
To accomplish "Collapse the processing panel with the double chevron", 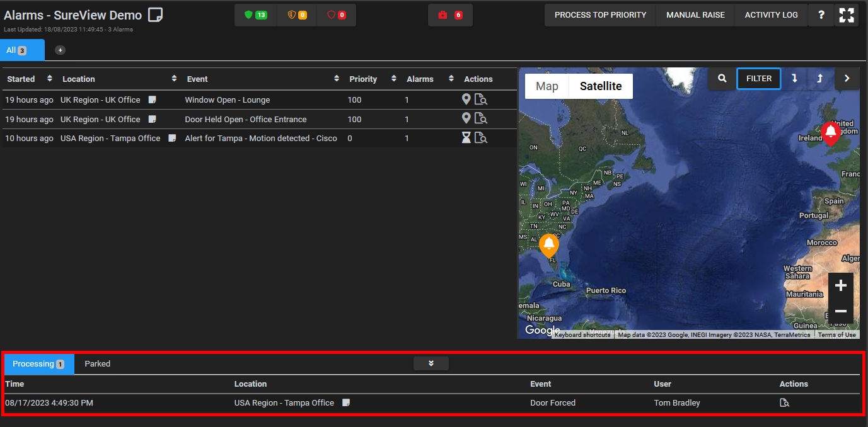I will point(431,363).
